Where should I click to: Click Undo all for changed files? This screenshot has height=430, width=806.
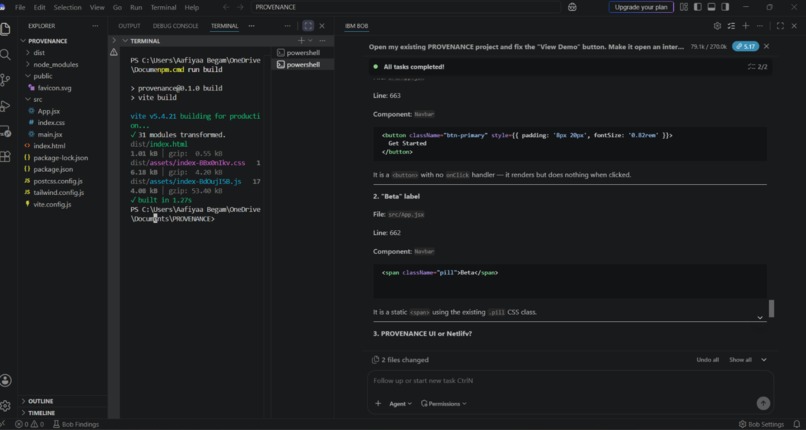[707, 360]
